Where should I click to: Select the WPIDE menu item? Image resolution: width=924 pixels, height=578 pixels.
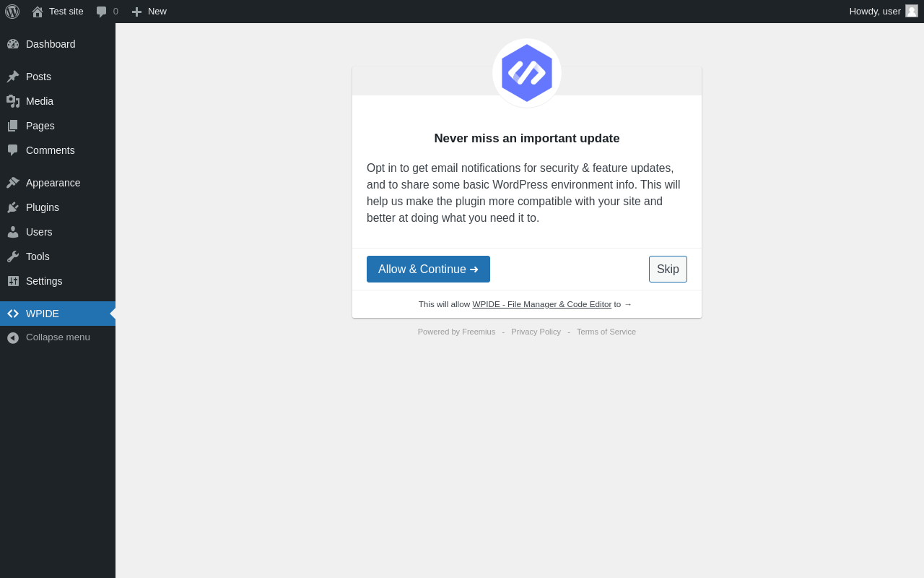[x=58, y=314]
